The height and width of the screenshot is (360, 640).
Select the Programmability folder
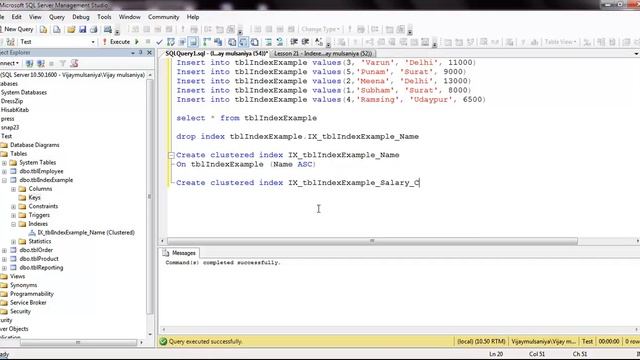(32, 294)
